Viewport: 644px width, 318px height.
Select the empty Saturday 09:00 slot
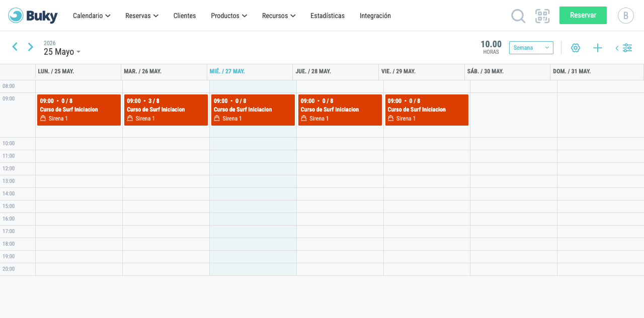point(514,115)
